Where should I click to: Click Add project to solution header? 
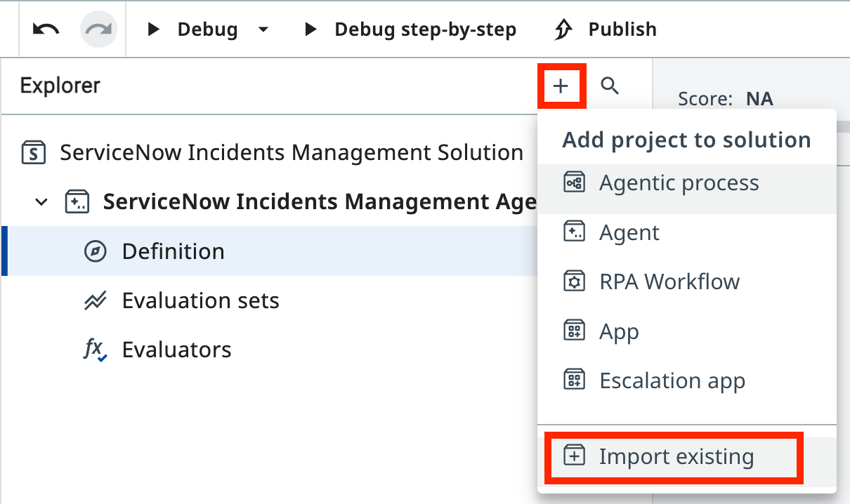[686, 140]
